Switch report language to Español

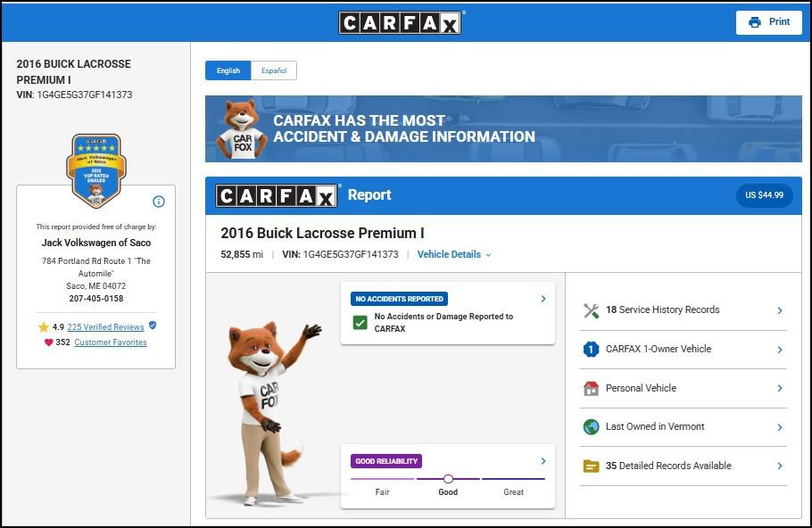[x=274, y=70]
